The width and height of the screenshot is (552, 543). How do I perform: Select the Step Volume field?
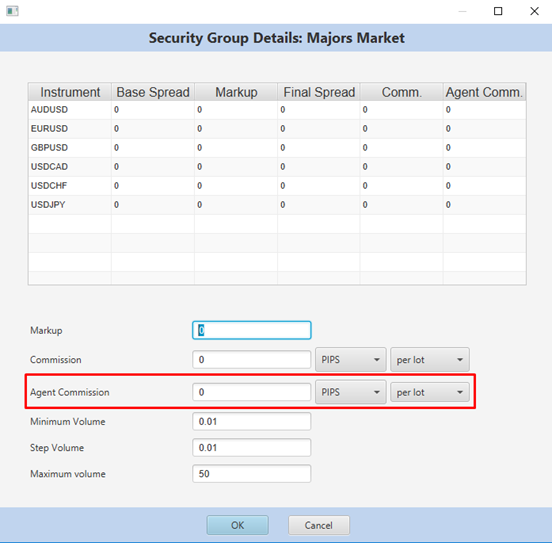[252, 448]
